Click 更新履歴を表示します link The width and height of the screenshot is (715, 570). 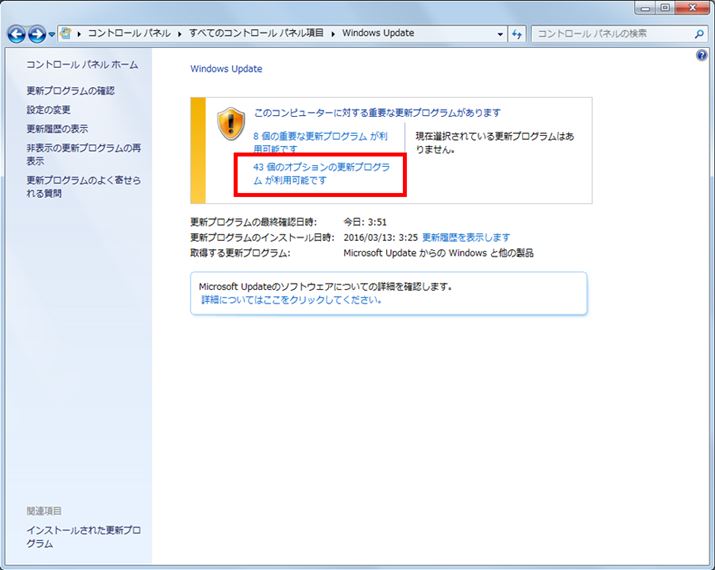[x=466, y=238]
